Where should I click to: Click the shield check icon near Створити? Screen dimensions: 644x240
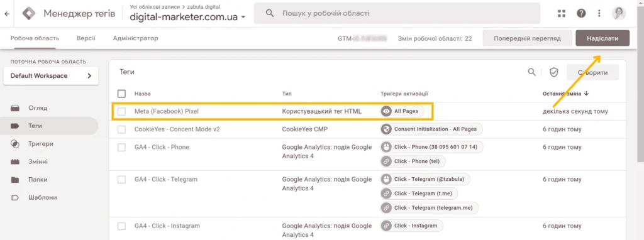coord(553,72)
